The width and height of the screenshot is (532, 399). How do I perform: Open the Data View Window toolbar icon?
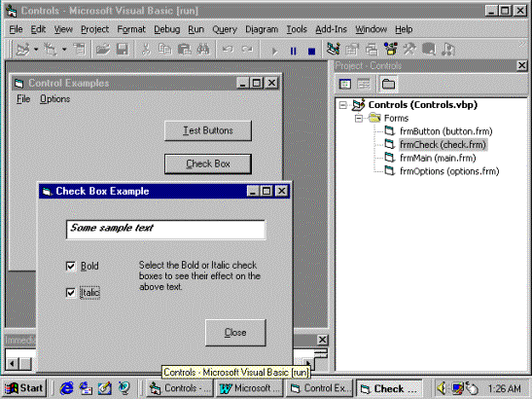(x=429, y=50)
